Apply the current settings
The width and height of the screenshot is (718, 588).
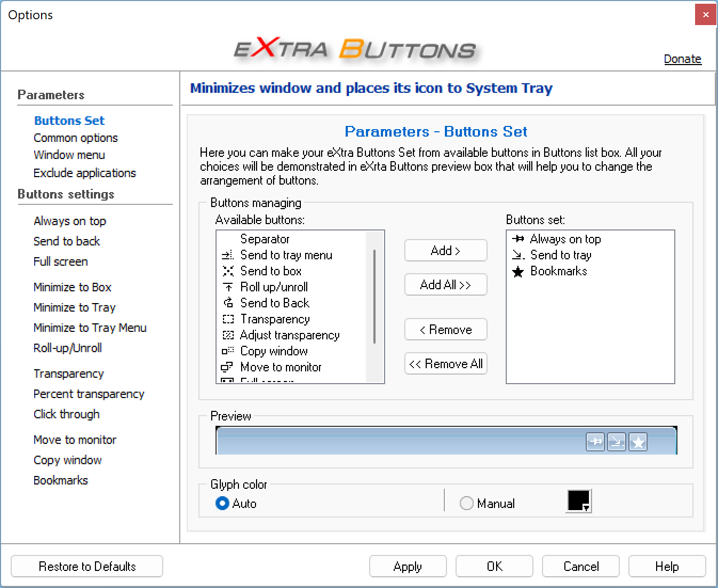tap(408, 566)
